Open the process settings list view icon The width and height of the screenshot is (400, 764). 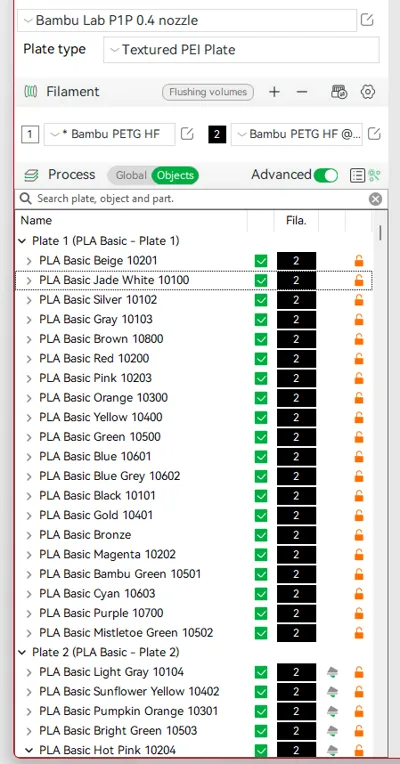(357, 175)
